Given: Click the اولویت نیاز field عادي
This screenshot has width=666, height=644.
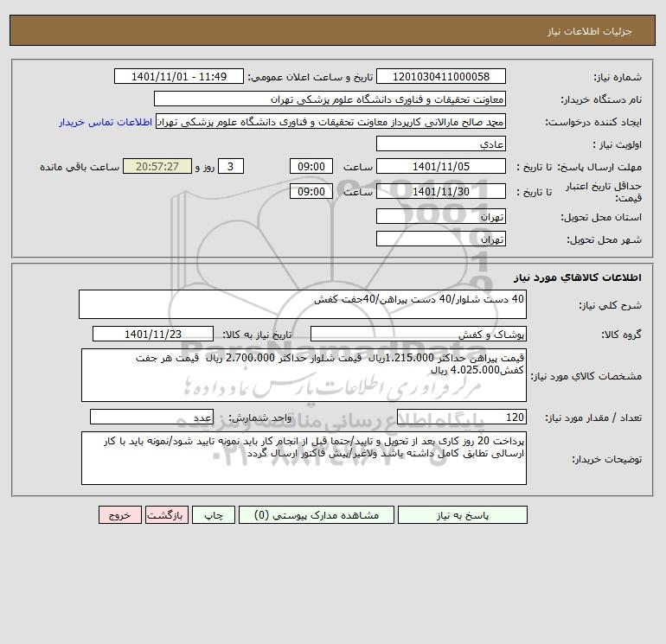Looking at the screenshot, I should coord(441,143).
